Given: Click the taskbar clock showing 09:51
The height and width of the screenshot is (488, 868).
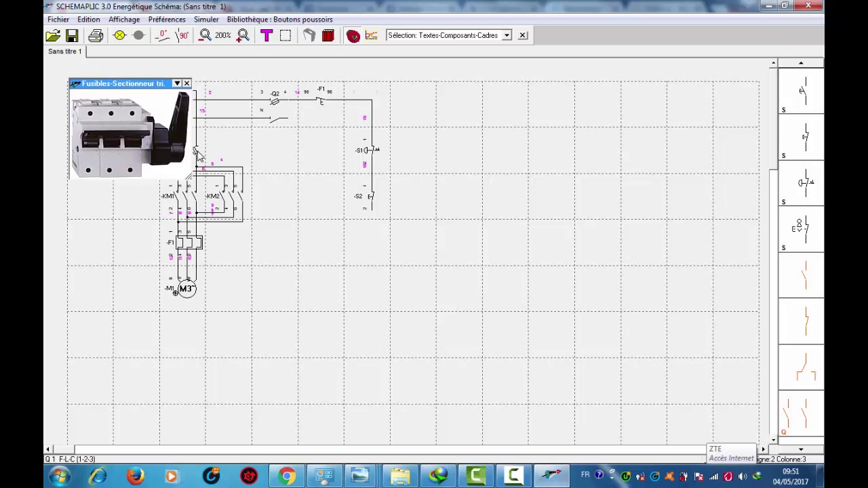Looking at the screenshot, I should tap(790, 471).
